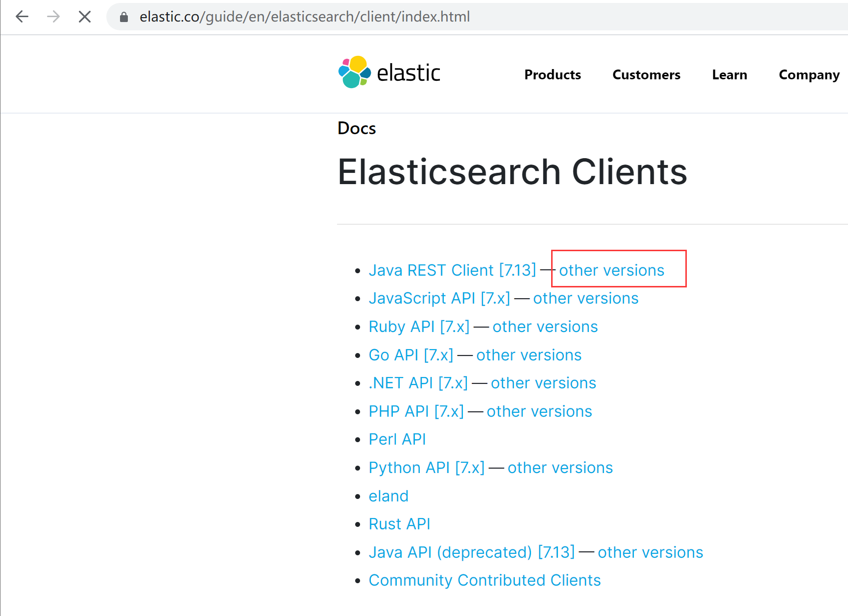The image size is (848, 616).
Task: Click the address bar URL
Action: tap(305, 17)
